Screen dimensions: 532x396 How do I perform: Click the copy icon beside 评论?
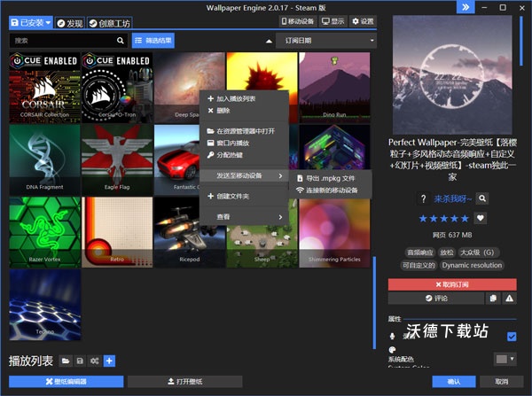493,299
